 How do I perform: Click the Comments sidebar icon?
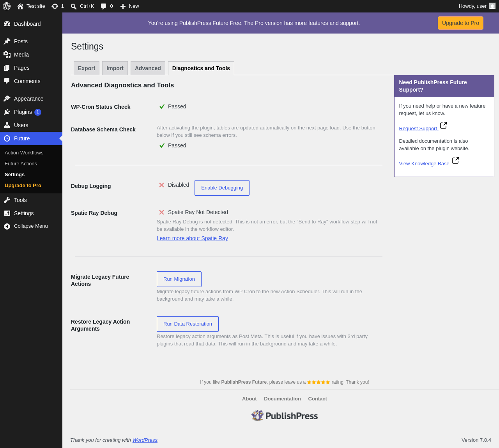coord(7,81)
